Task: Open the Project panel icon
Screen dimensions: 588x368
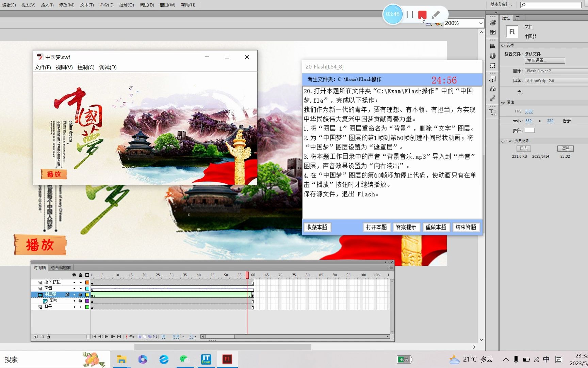Action: (x=492, y=112)
